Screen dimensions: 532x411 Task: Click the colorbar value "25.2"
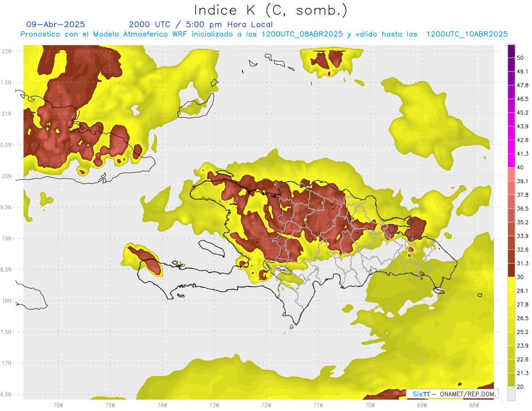523,332
